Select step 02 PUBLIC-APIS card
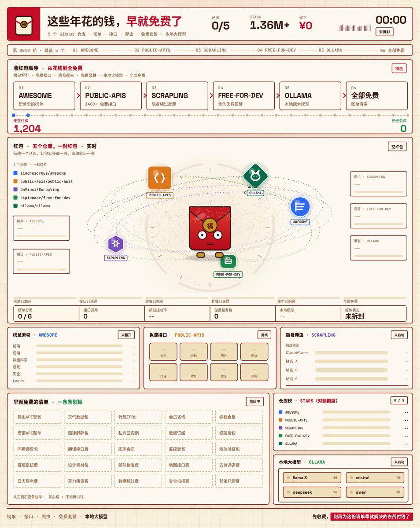Viewport: 420px width, 528px height. [111, 96]
